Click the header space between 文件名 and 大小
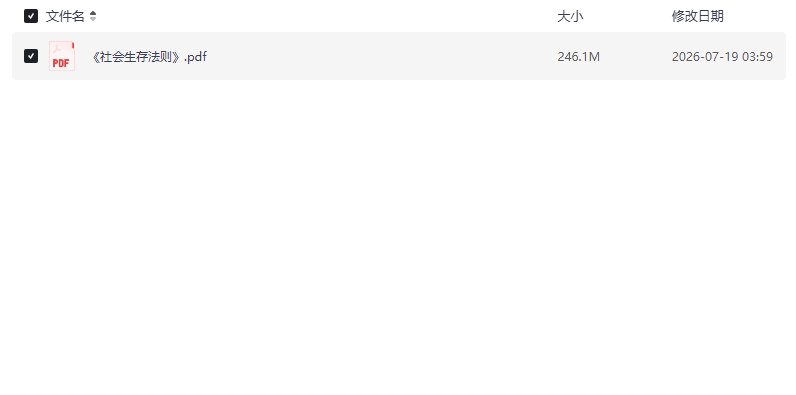 [325, 16]
